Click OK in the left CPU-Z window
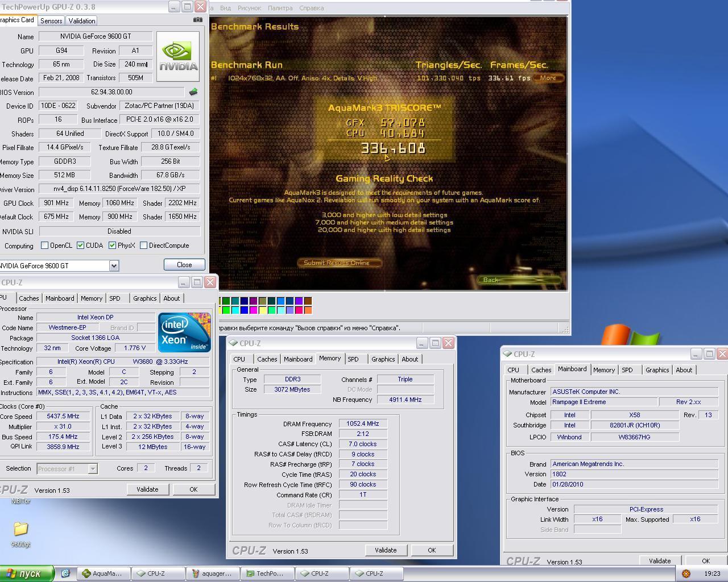The width and height of the screenshot is (728, 582). pos(193,489)
